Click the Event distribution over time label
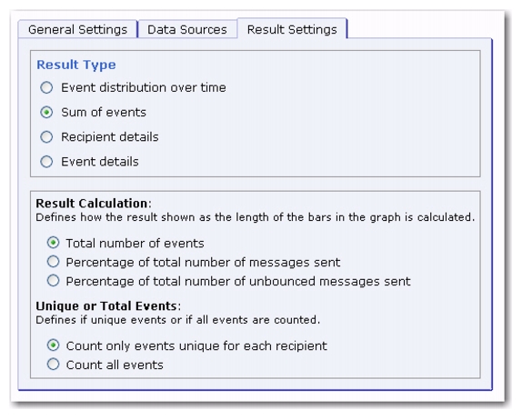 [144, 87]
